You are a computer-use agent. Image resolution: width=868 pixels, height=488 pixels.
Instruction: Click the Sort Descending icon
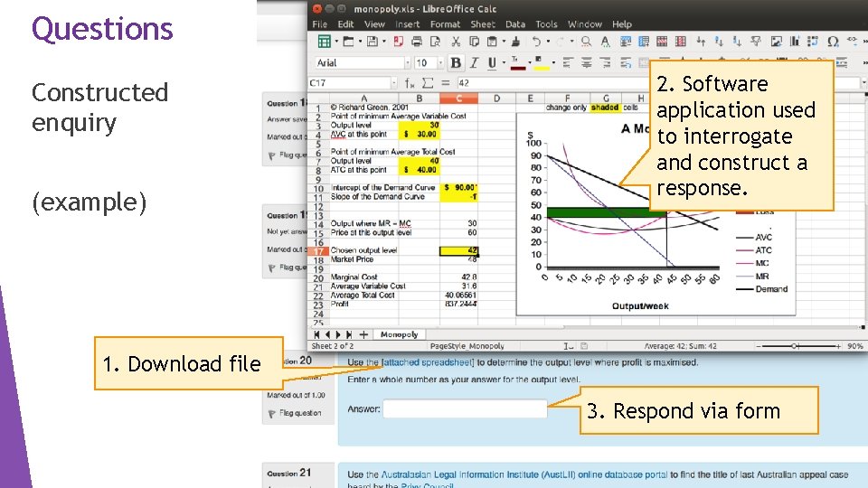(x=738, y=42)
